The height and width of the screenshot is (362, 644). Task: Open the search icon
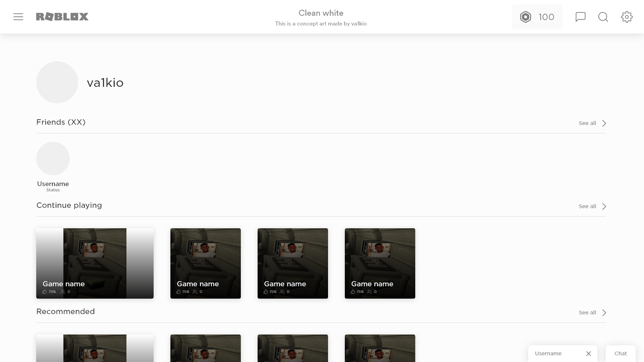tap(603, 17)
